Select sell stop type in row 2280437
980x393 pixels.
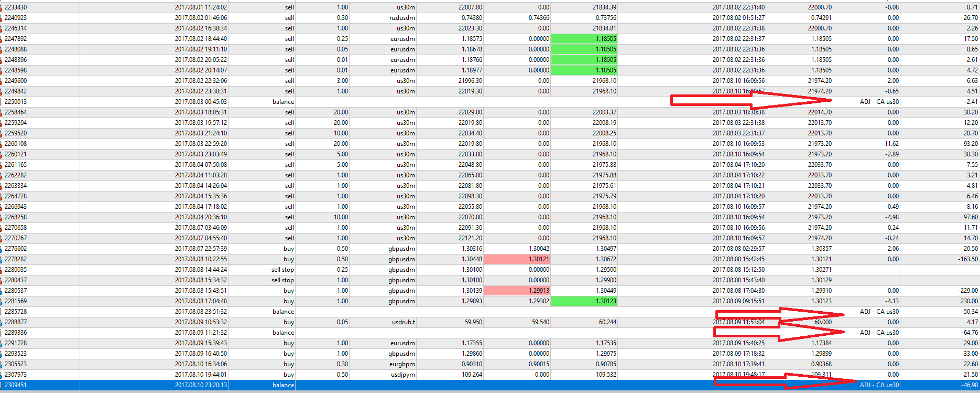pyautogui.click(x=282, y=280)
